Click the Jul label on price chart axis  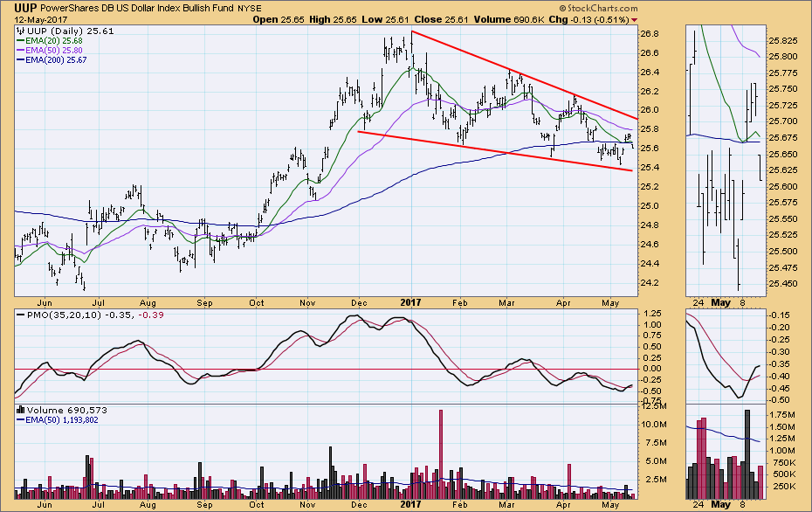[98, 302]
